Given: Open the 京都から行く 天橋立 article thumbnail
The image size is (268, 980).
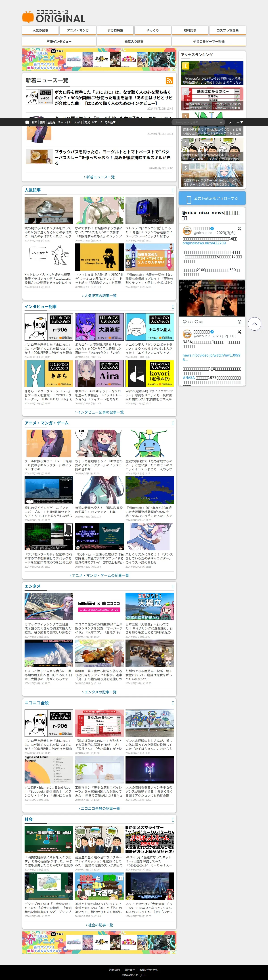Looking at the screenshot, I should (150, 606).
